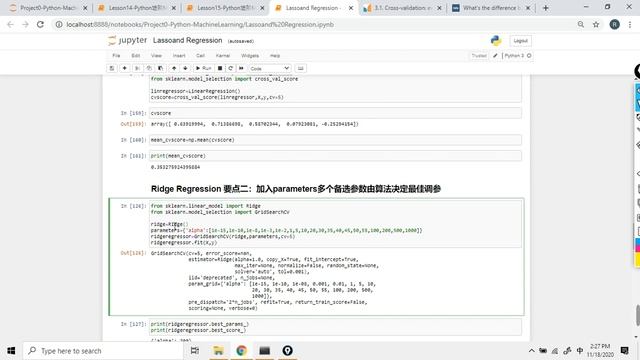The height and width of the screenshot is (360, 640).
Task: Select the print(mean_cvscore) cell
Action: pos(335,156)
